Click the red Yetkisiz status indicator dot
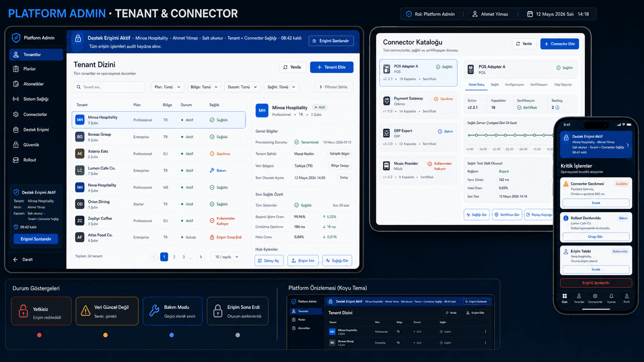Viewport: 644px width, 362px height. [39, 335]
